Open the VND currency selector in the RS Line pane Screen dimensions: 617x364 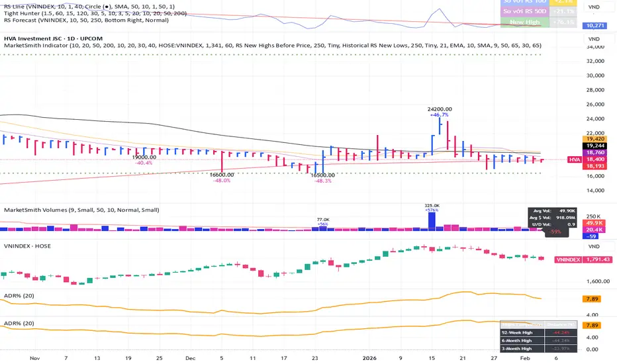[x=594, y=7]
